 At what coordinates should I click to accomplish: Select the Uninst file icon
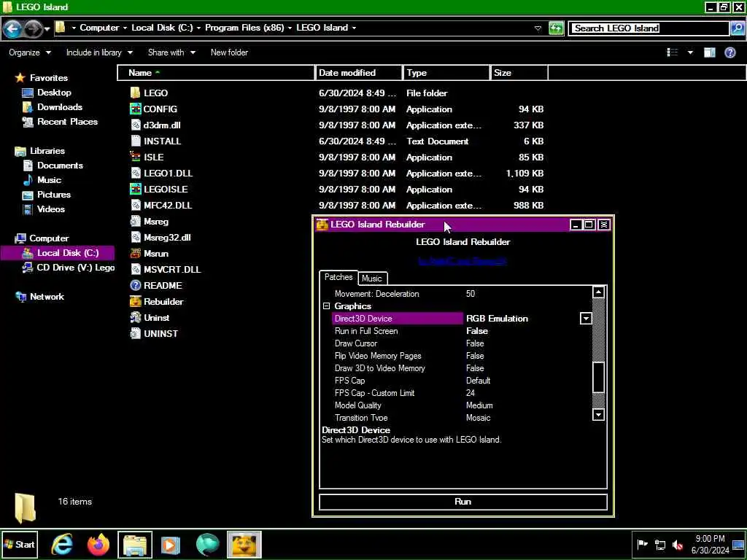pos(135,318)
